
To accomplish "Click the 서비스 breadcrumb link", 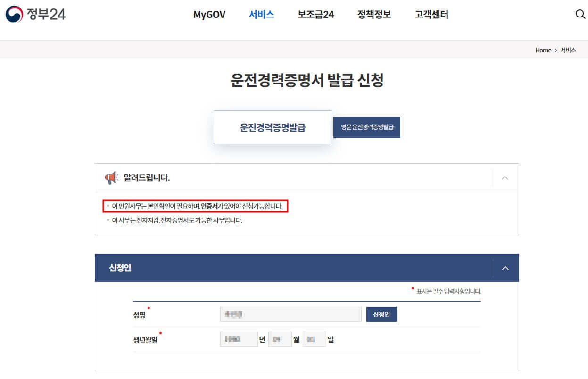I will (568, 50).
